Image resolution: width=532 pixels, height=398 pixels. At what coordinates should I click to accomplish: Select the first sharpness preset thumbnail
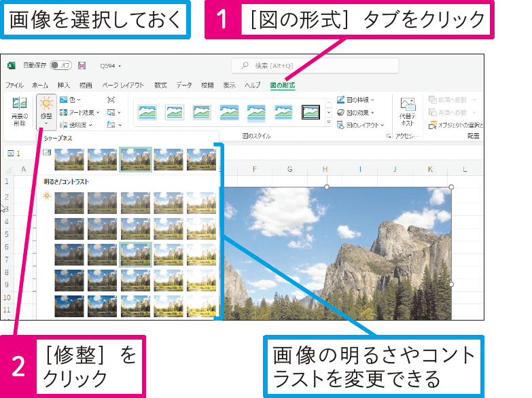(69, 160)
